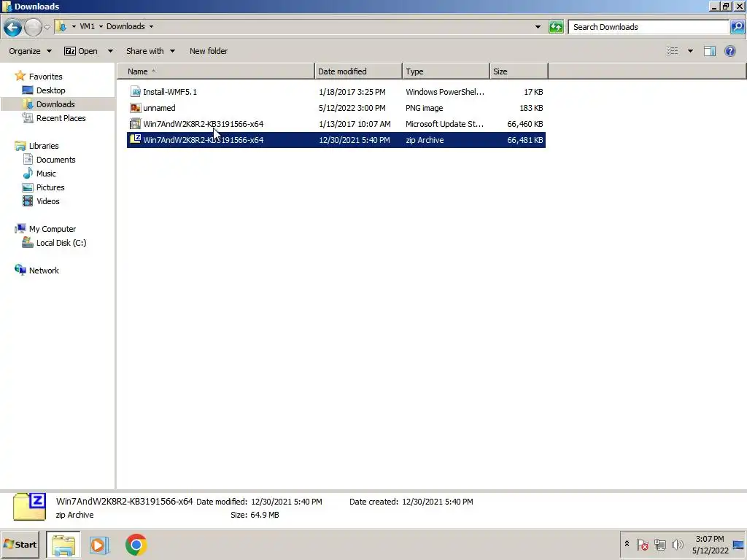This screenshot has height=560, width=747.
Task: Open Network in the navigation pane
Action: tap(44, 271)
